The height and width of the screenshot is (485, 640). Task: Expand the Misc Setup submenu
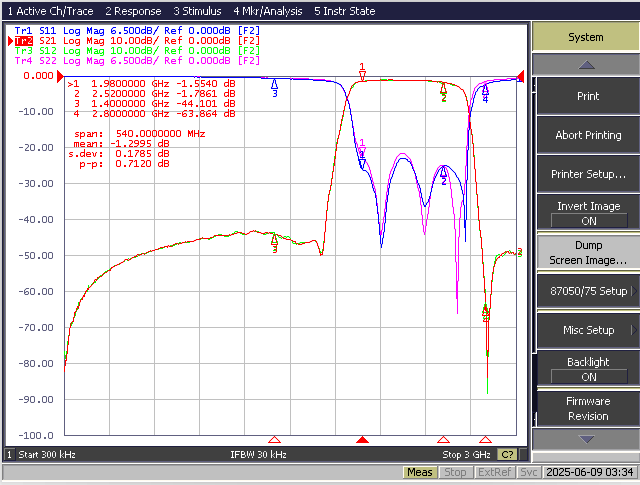(588, 330)
